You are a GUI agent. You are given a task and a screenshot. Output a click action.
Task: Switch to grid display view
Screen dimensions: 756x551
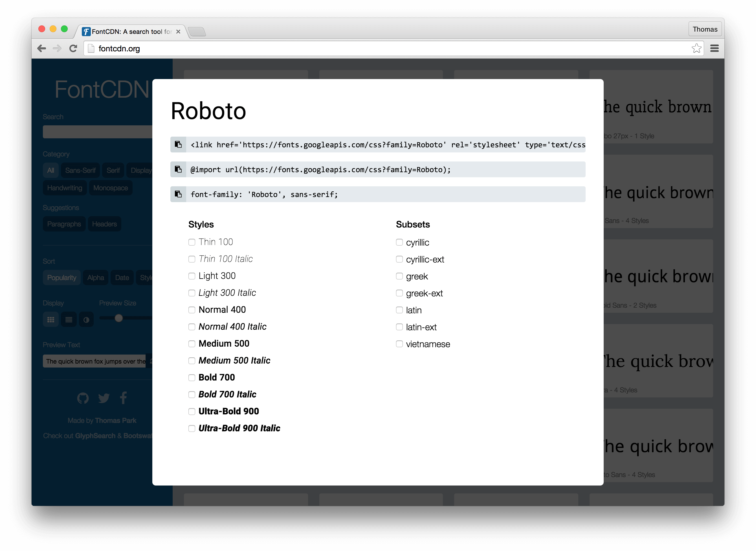[x=51, y=320]
